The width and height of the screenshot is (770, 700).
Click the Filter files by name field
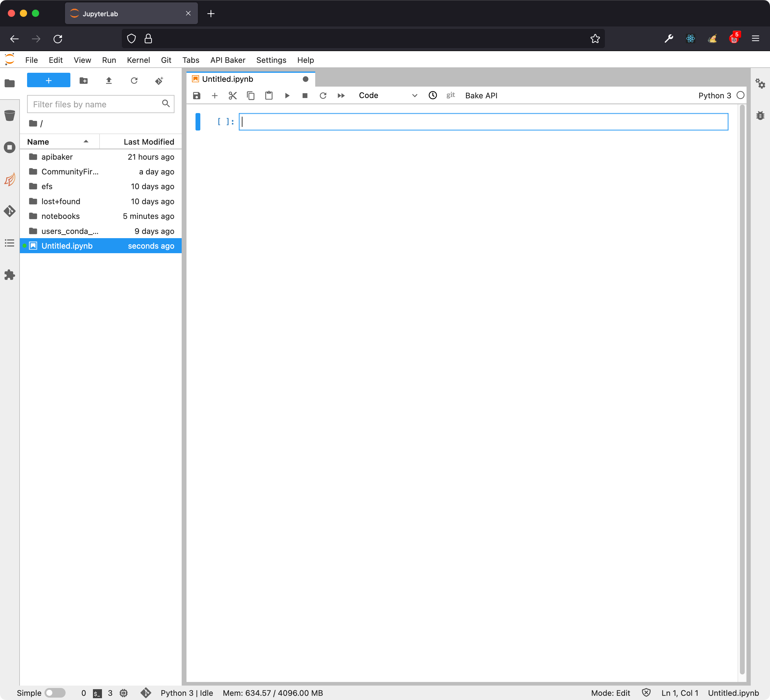click(x=95, y=104)
